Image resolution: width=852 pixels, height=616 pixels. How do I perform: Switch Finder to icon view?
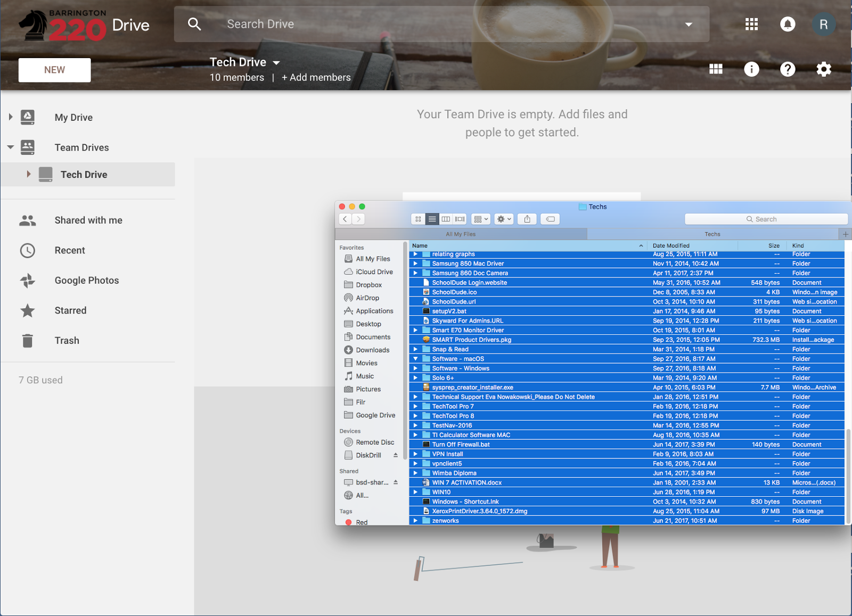419,219
